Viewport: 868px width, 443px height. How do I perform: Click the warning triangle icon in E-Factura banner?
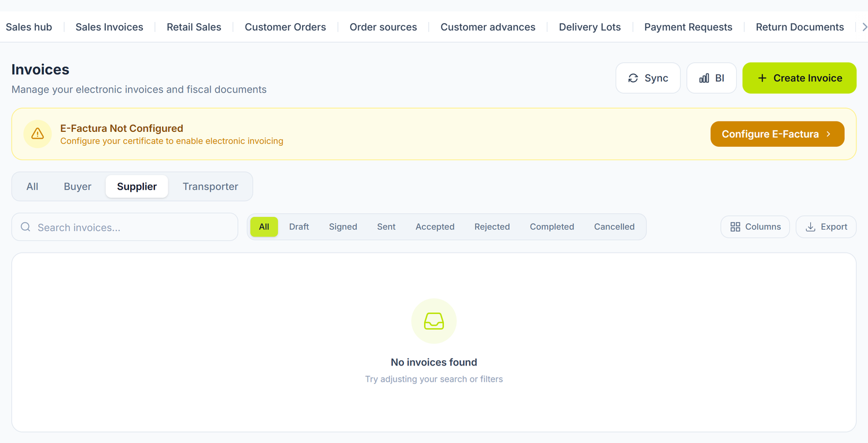tap(38, 134)
